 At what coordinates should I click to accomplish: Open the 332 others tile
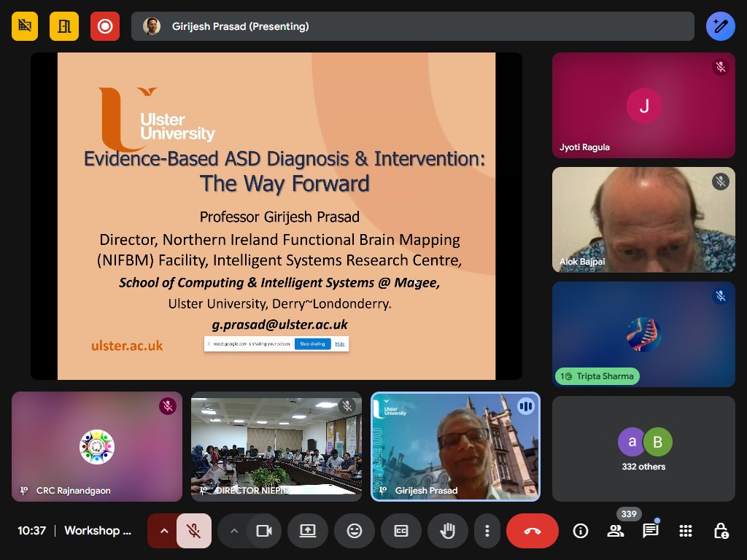click(x=643, y=448)
